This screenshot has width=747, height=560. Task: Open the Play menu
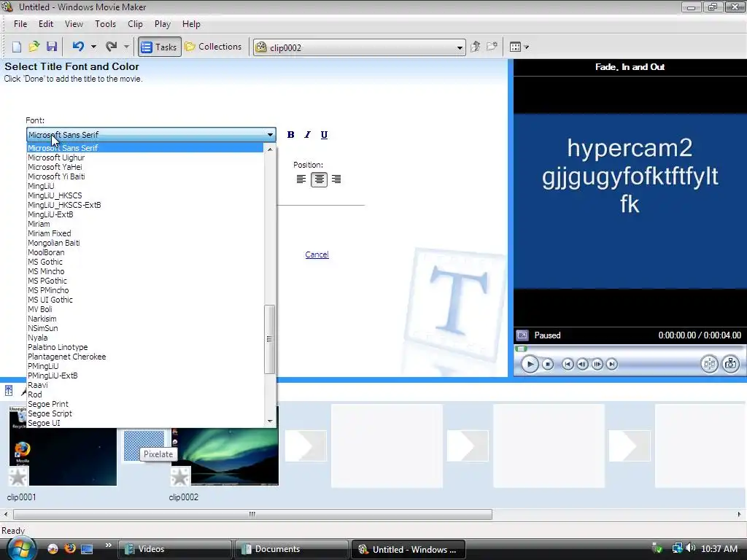click(x=163, y=24)
